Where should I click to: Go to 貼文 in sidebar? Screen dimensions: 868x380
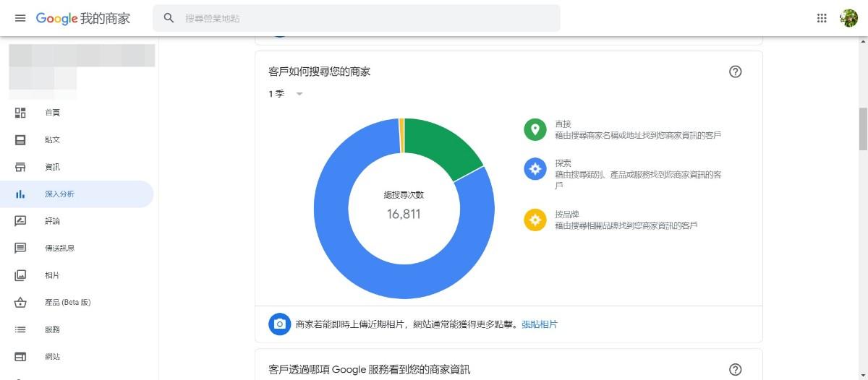point(52,139)
